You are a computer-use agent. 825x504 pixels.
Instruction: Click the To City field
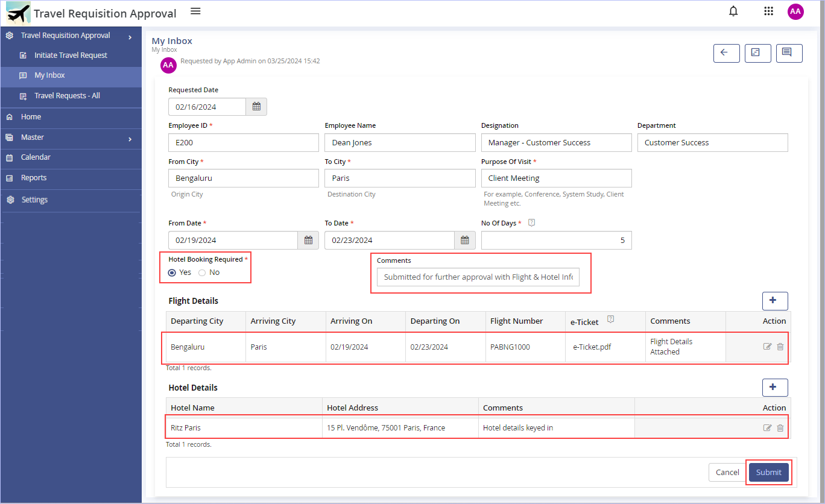coord(400,178)
